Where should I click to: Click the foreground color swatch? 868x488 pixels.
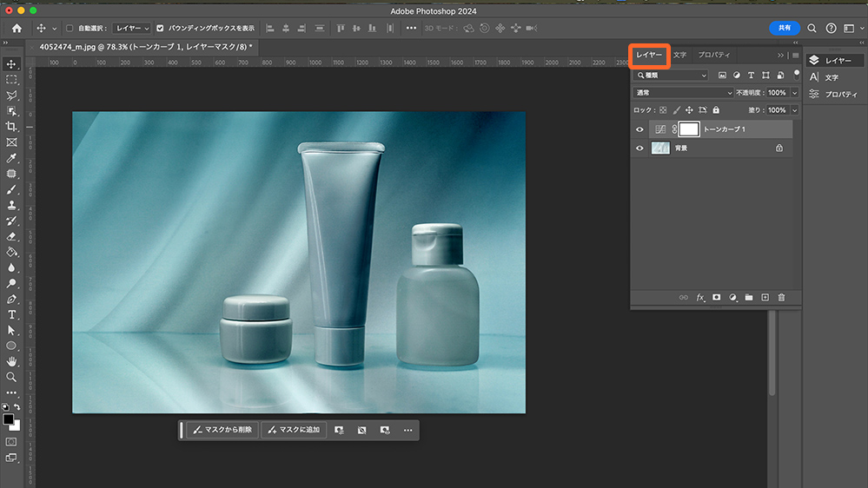[x=9, y=420]
